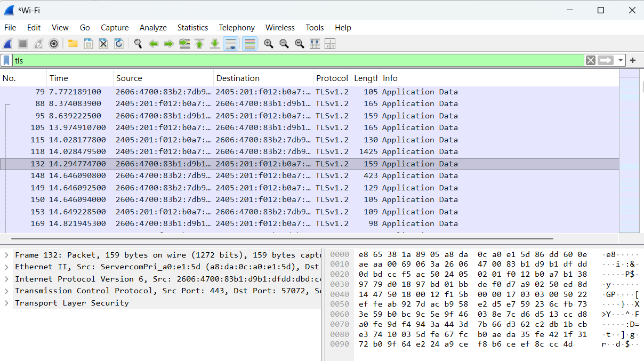Open capture options gear icon

click(53, 44)
